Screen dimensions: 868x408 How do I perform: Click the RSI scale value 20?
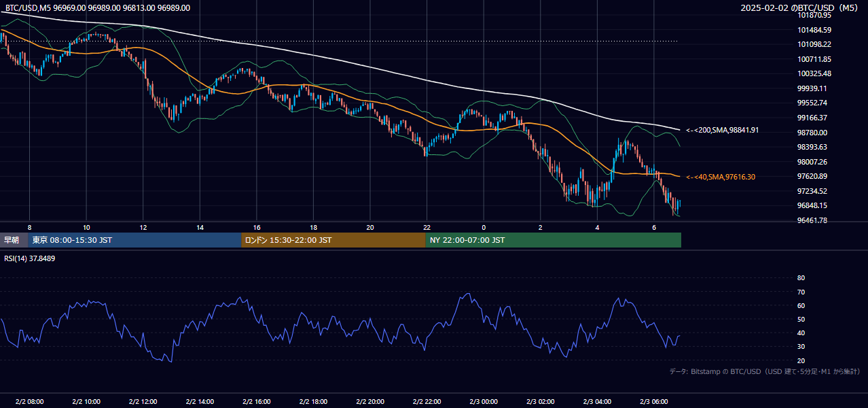[x=801, y=361]
